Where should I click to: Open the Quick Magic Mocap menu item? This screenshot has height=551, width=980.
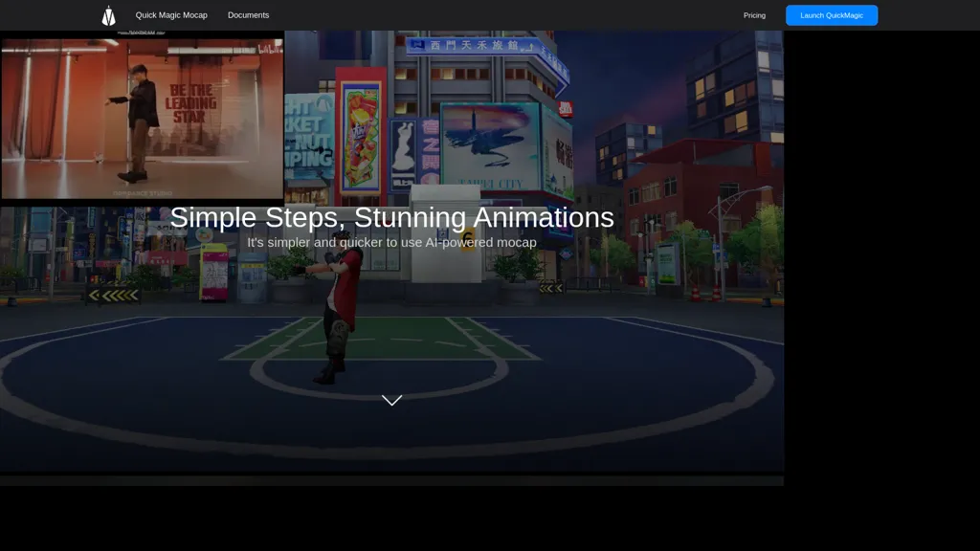171,15
